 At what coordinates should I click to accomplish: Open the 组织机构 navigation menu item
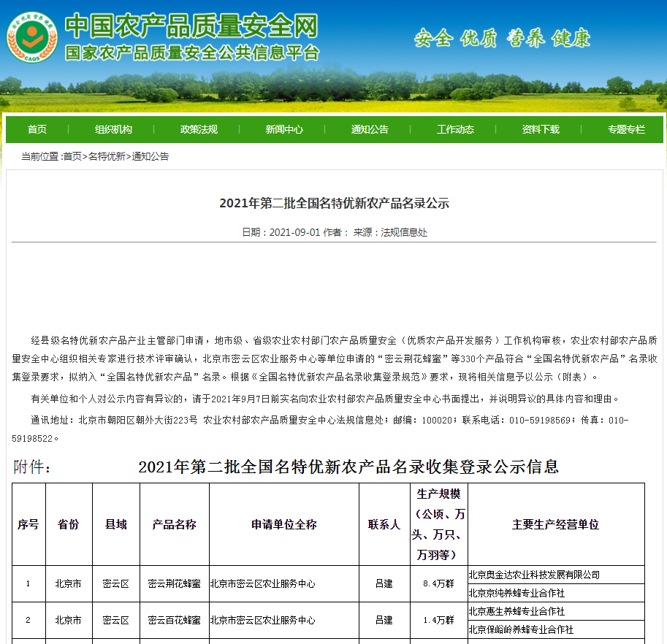(113, 129)
